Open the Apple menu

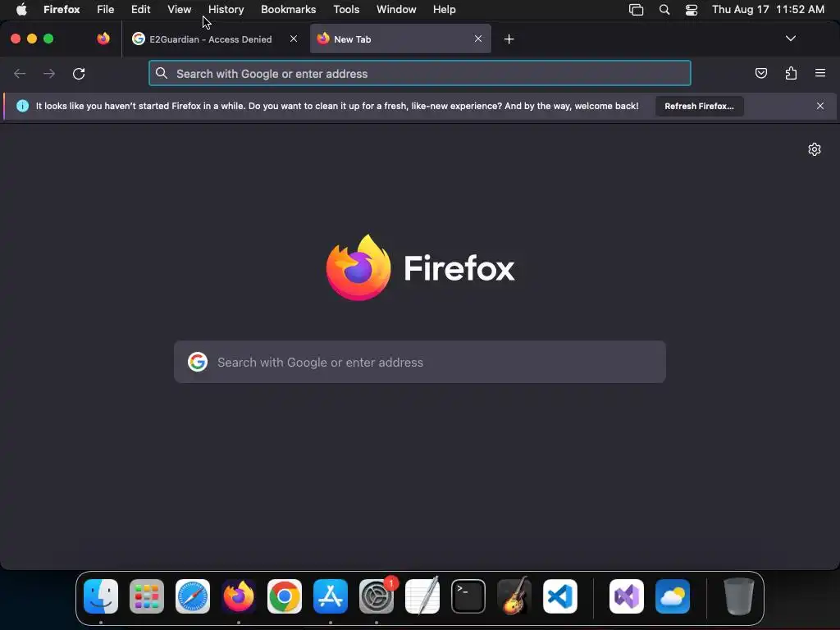coord(21,10)
